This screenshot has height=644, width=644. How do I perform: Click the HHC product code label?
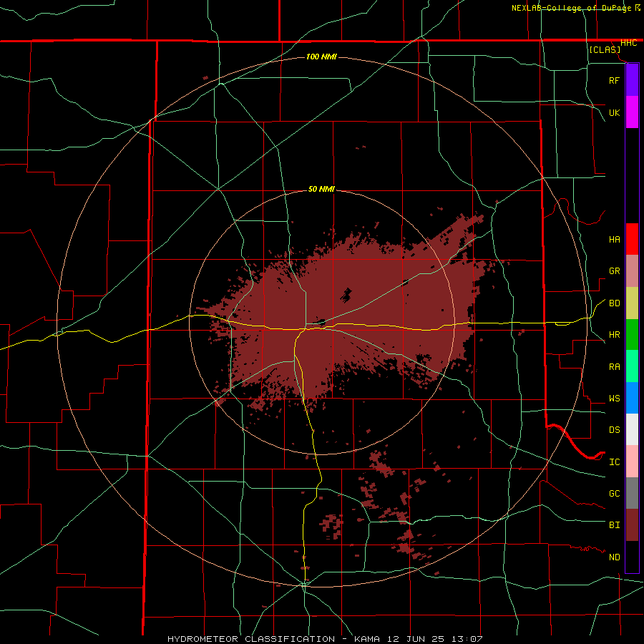(x=628, y=43)
